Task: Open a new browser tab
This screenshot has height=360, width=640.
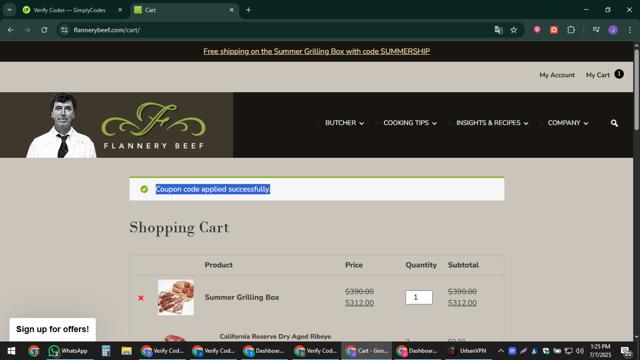Action: point(248,10)
